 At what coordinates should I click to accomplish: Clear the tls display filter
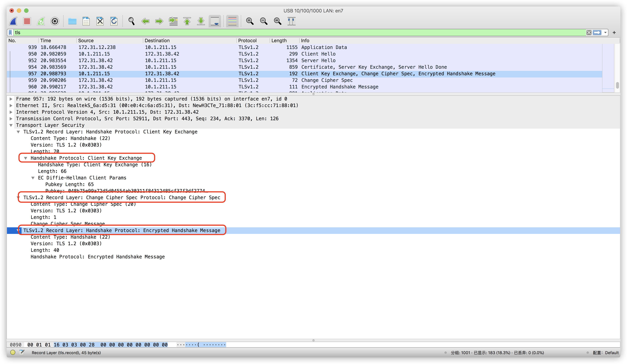[589, 32]
